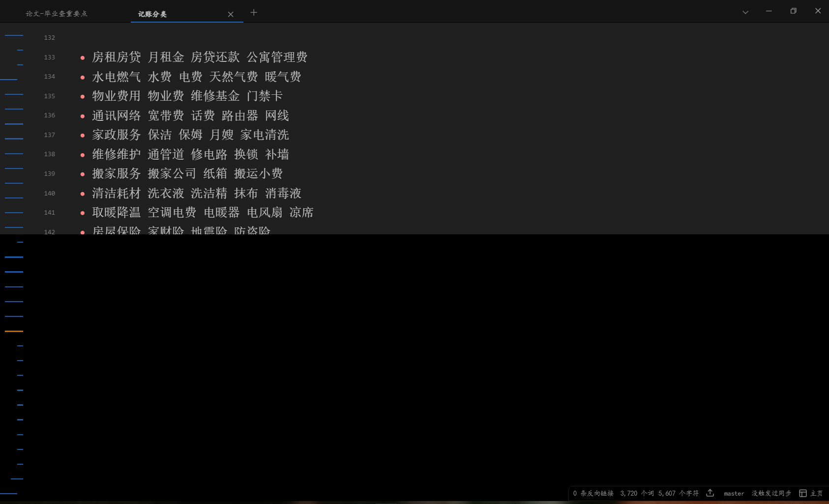Click the 没触发过同步 sync status

coord(771,493)
